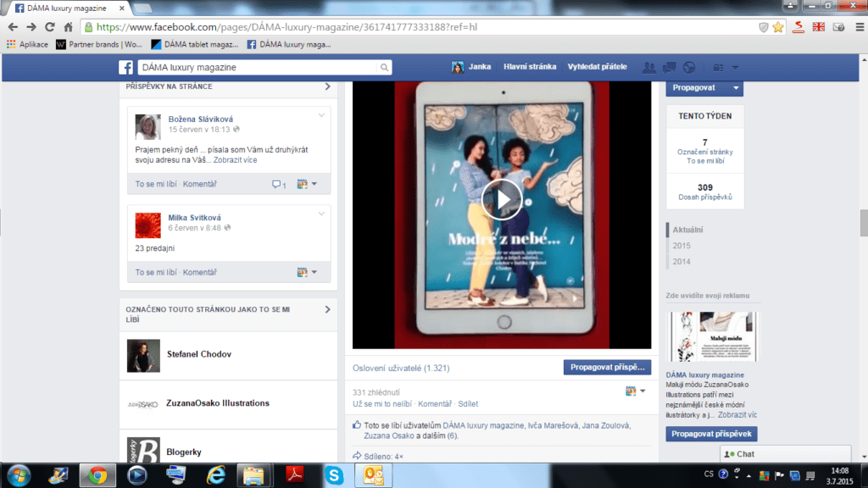This screenshot has width=868, height=488.
Task: Open the account menu arrow in header
Action: pos(736,68)
